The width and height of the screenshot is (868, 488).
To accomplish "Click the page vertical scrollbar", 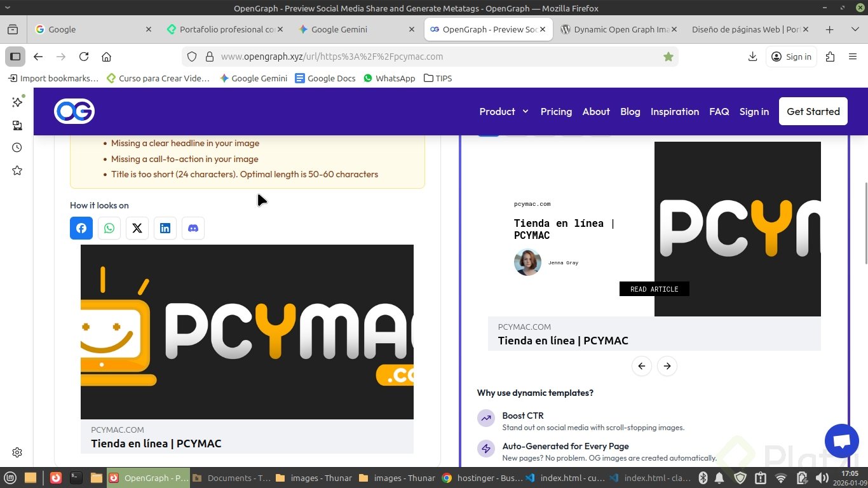I will click(x=865, y=222).
